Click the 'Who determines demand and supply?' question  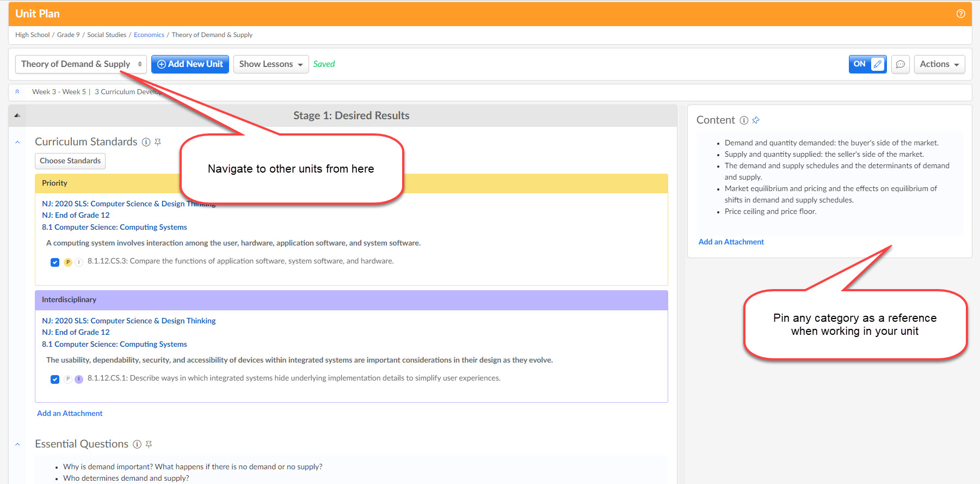coord(126,478)
